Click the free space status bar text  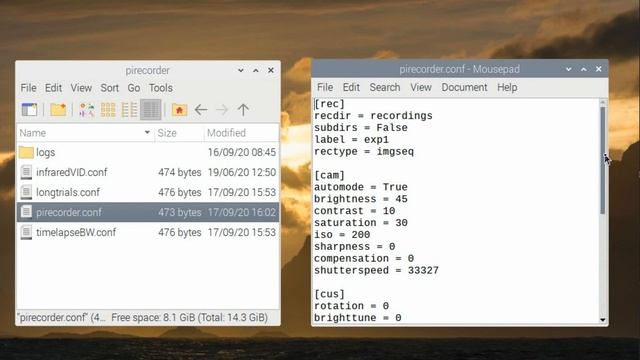tap(189, 318)
